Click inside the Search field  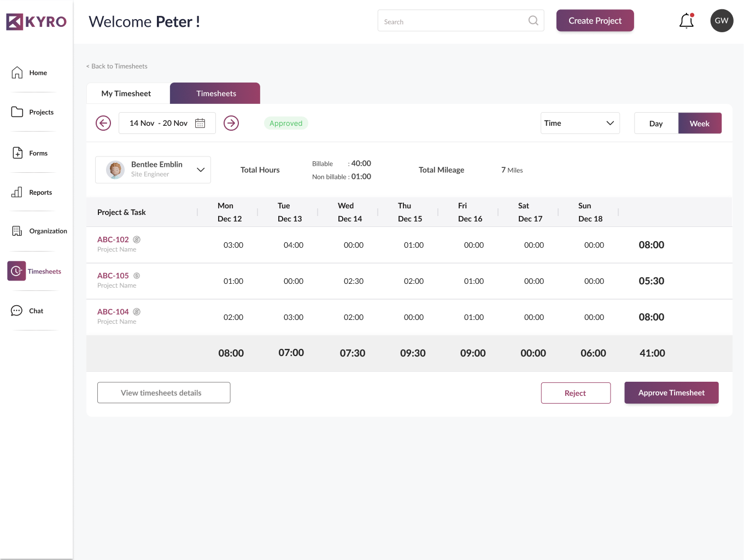[454, 21]
